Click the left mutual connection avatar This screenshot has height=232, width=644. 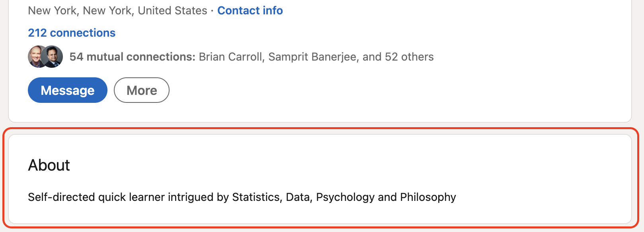tap(37, 57)
